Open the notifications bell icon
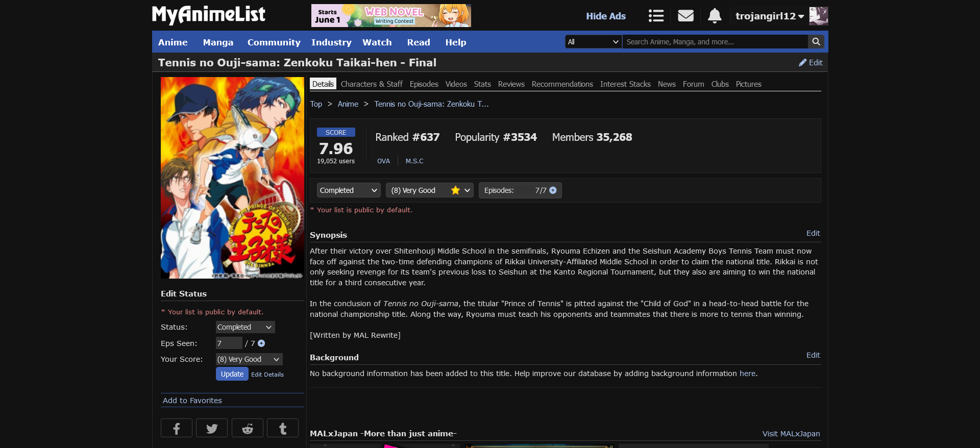 pos(715,16)
